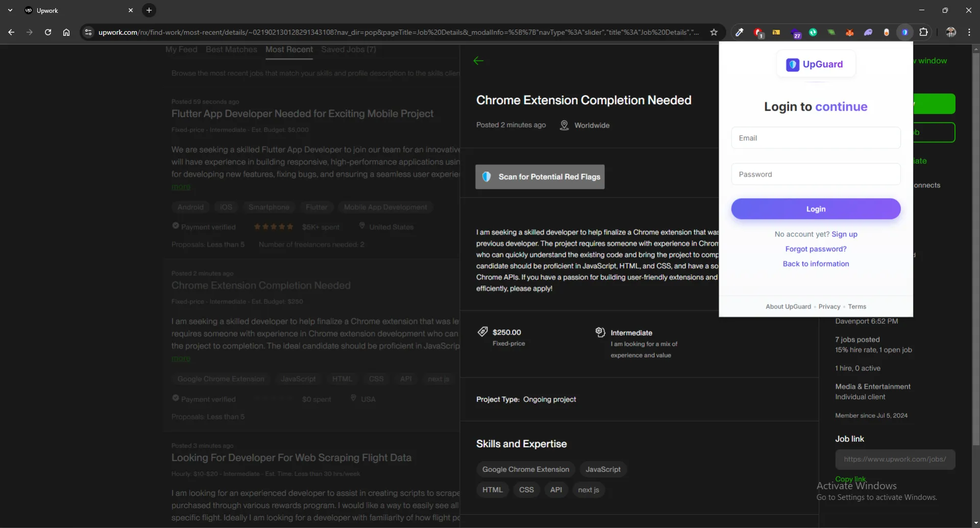Click the green back arrow in job details
Viewport: 980px width, 528px height.
coord(478,61)
